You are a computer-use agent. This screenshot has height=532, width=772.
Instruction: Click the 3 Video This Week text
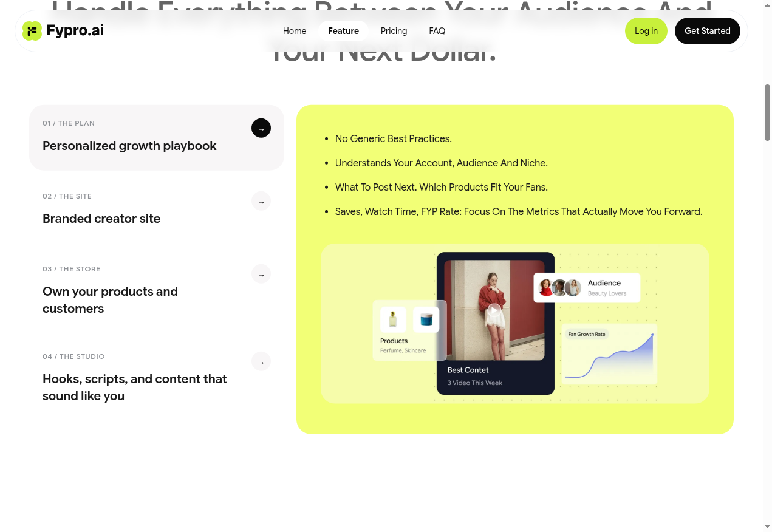(x=475, y=383)
